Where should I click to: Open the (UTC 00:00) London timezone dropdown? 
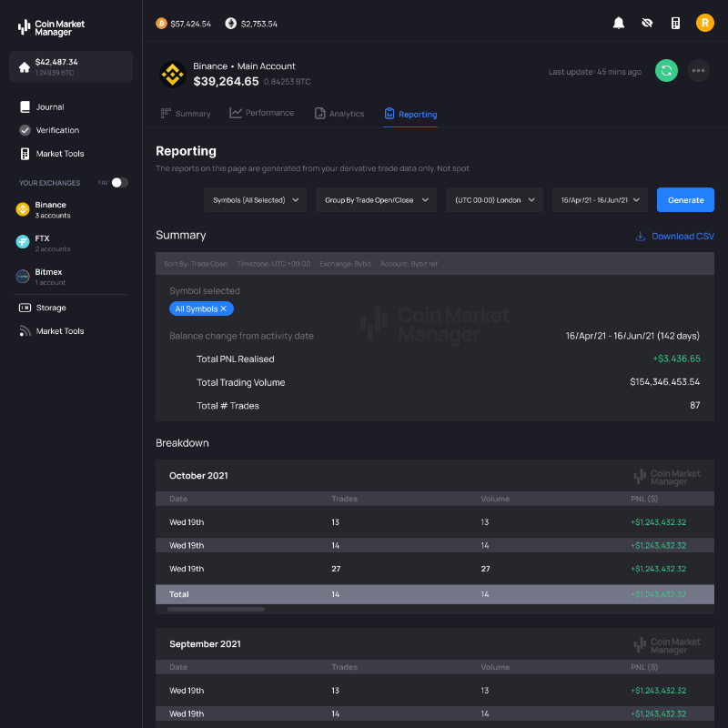[x=494, y=200]
